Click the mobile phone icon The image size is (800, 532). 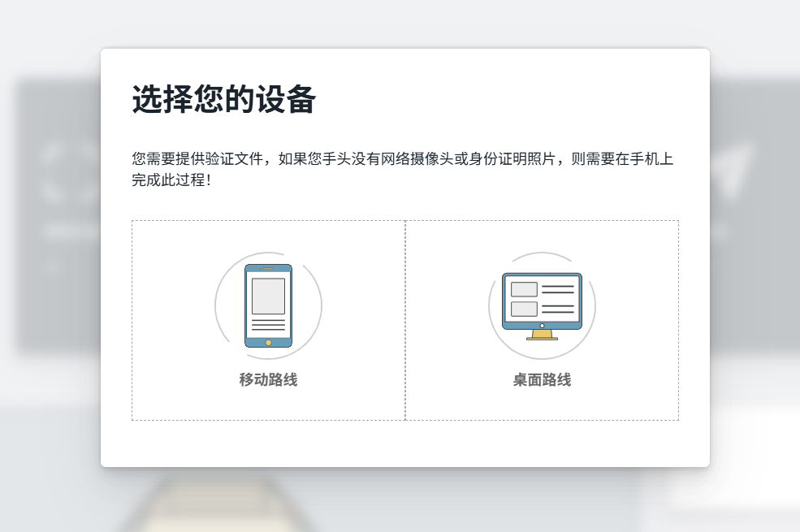[x=268, y=305]
